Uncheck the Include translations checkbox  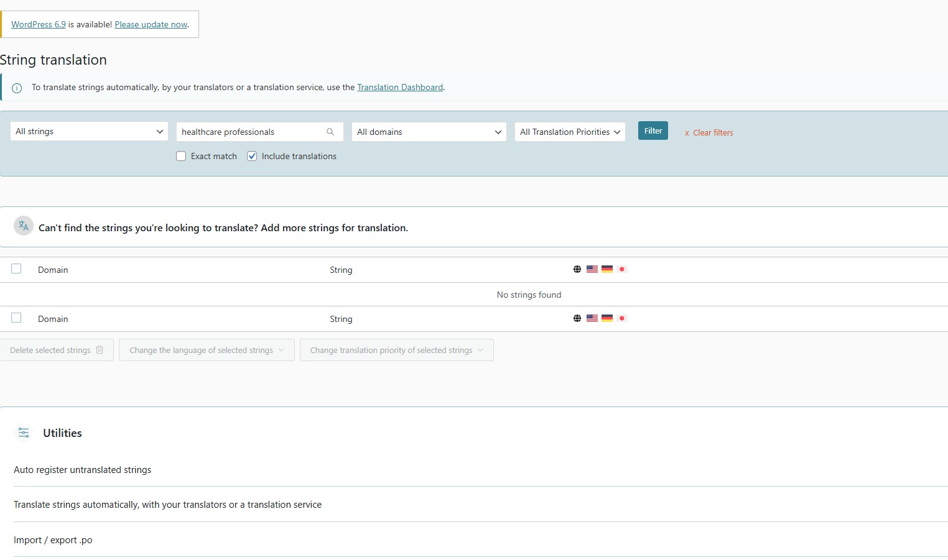pos(252,156)
